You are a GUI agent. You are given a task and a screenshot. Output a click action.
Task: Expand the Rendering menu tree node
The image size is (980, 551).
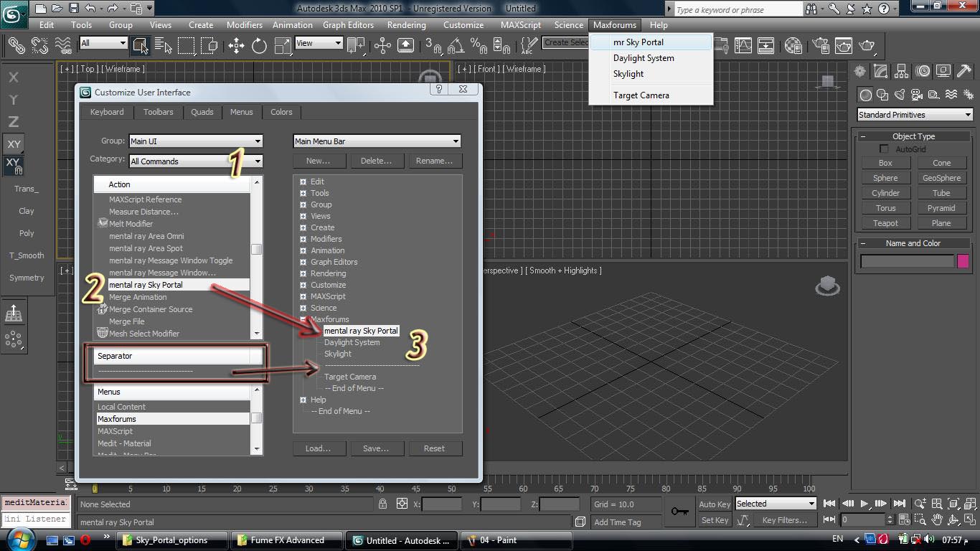point(303,273)
